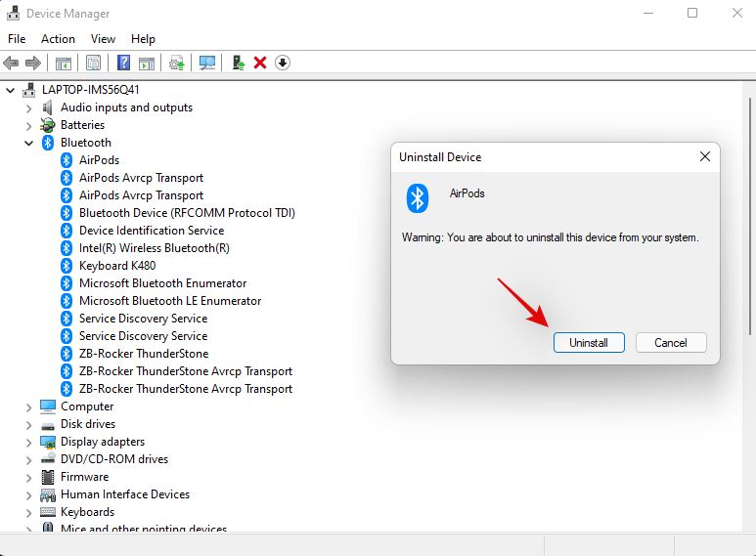756x556 pixels.
Task: Expand the Display adapters category
Action: tap(28, 442)
